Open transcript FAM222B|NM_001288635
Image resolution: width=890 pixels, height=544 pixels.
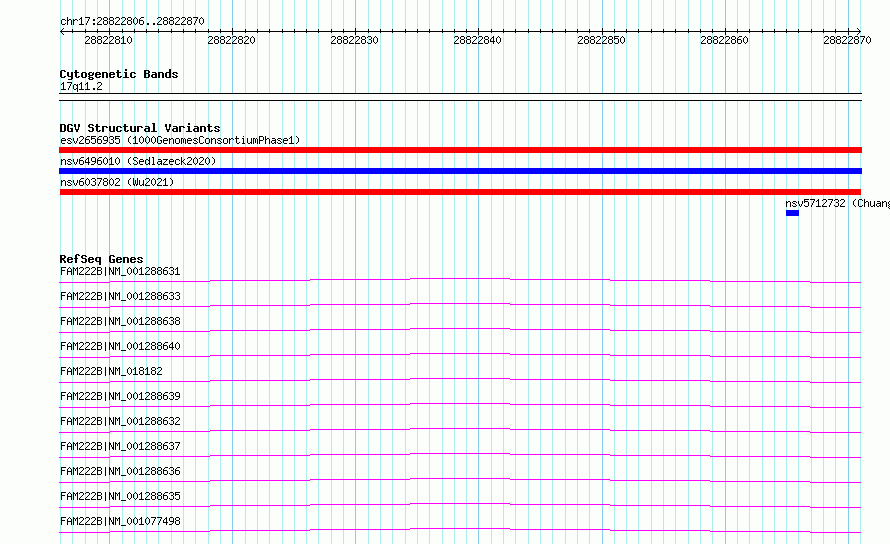120,496
